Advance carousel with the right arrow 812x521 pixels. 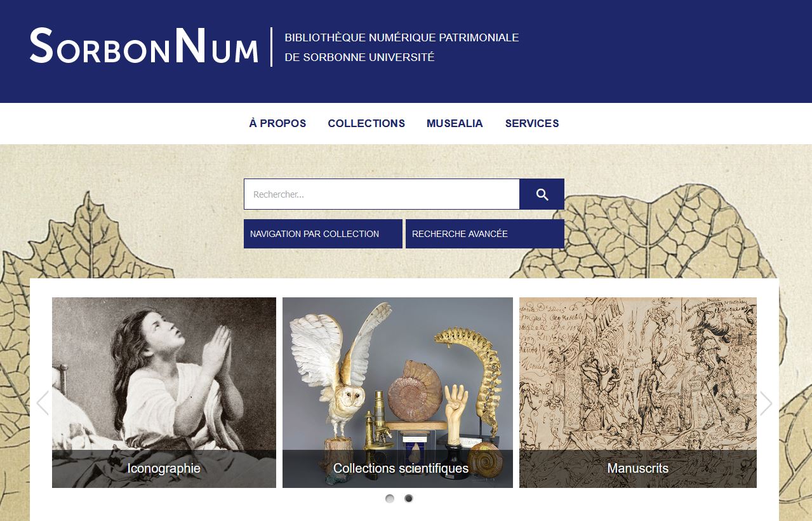point(766,403)
